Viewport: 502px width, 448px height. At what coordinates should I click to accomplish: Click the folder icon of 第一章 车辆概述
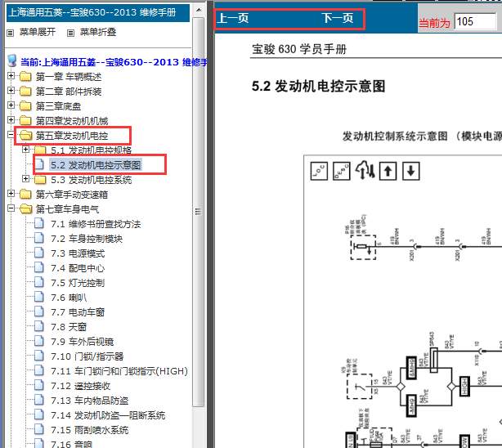pos(25,77)
